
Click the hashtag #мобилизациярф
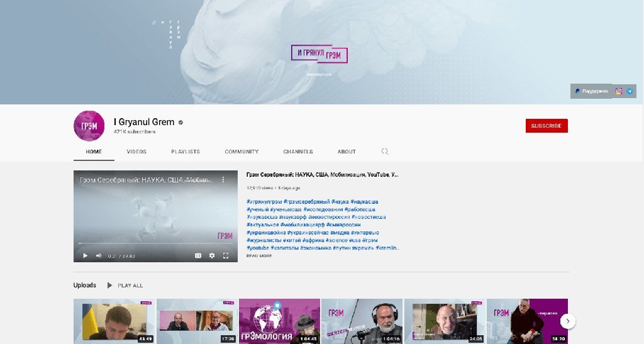[x=303, y=225]
